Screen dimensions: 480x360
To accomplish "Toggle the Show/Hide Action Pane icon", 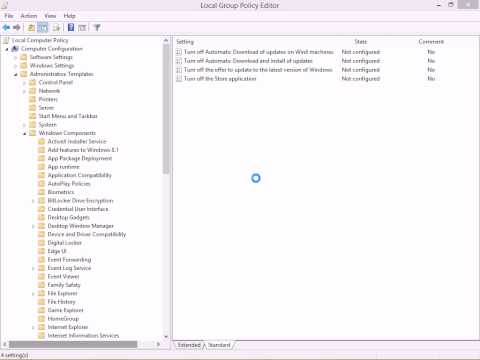I will click(x=82, y=28).
